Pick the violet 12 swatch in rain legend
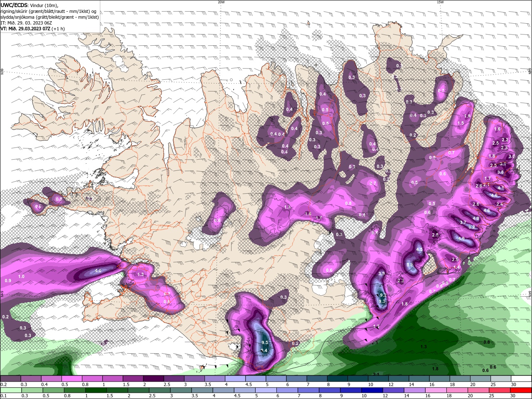 pos(394,390)
